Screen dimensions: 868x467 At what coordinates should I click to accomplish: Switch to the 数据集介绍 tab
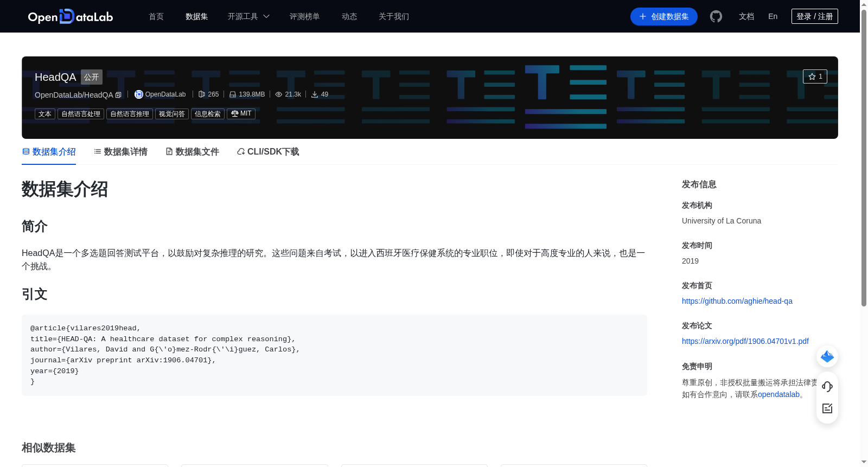pos(49,152)
